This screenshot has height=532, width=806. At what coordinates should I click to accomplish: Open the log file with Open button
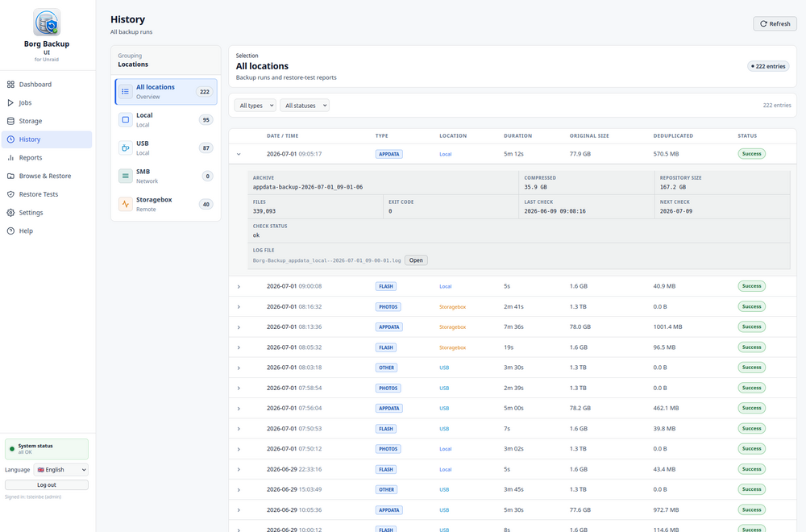coord(416,260)
